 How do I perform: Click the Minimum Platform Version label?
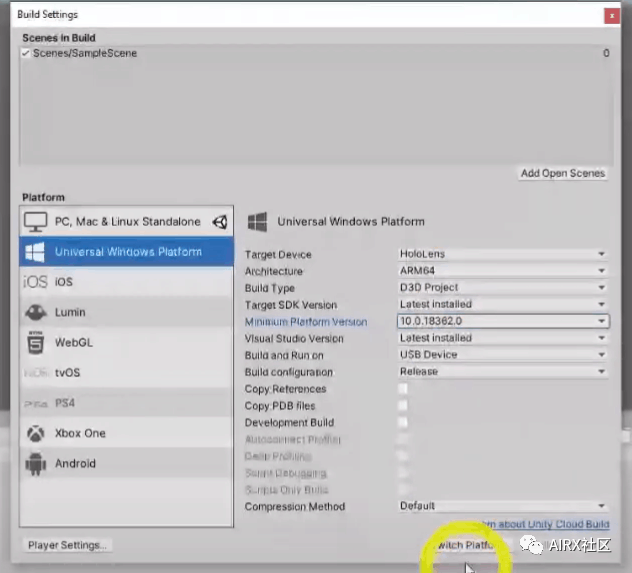click(x=306, y=322)
